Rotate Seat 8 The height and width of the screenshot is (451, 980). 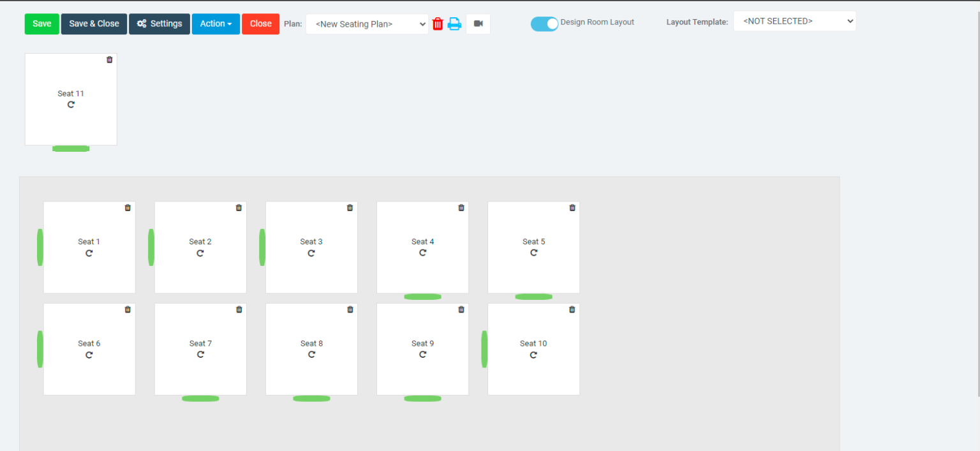[311, 355]
